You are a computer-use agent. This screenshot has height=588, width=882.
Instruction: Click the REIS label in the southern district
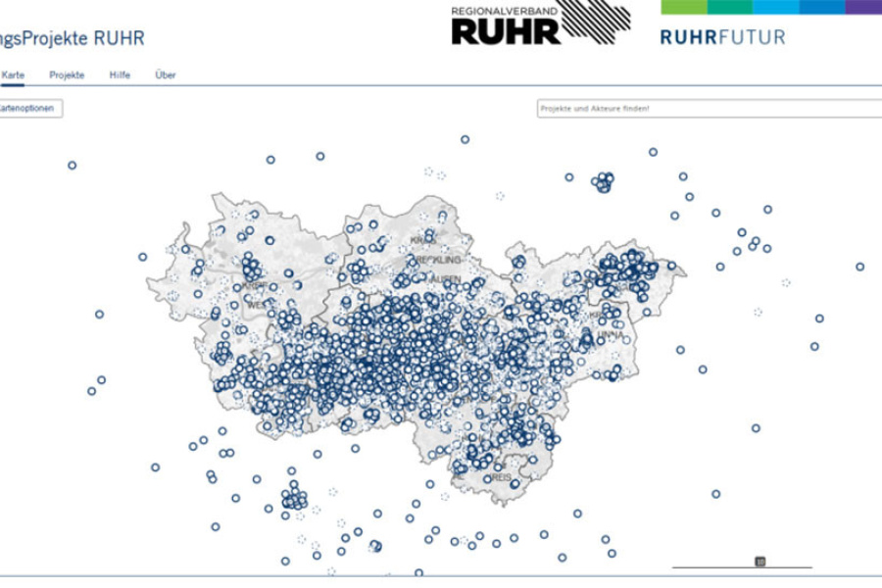(501, 477)
